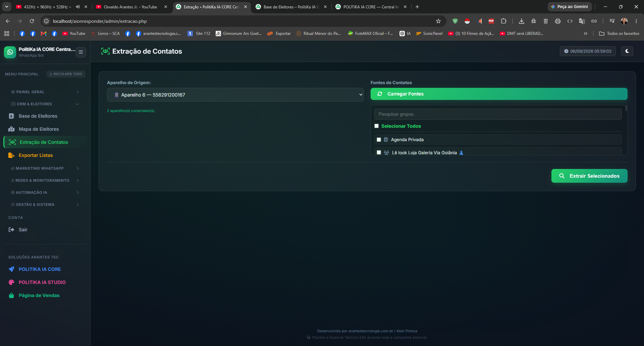The height and width of the screenshot is (346, 644).
Task: Click the POLITIKA IA CORE rocket icon
Action: point(11,269)
